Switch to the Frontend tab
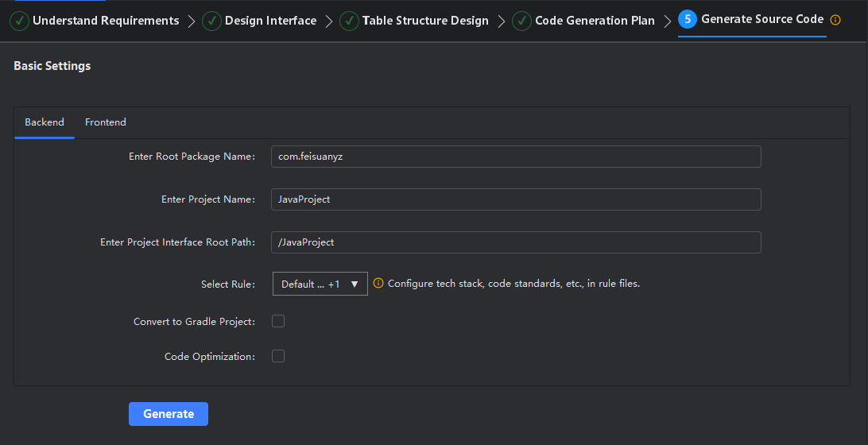 tap(106, 122)
